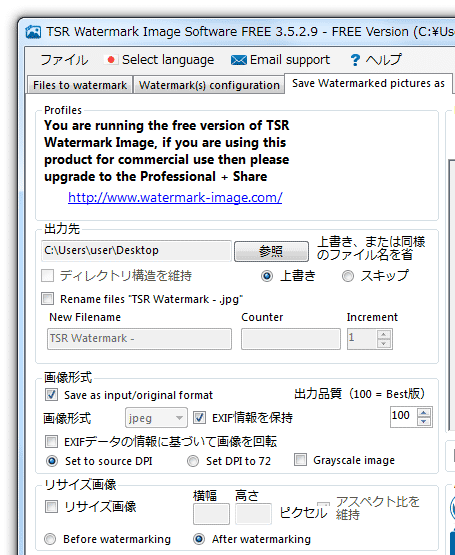Open the Select language menu

point(168,60)
